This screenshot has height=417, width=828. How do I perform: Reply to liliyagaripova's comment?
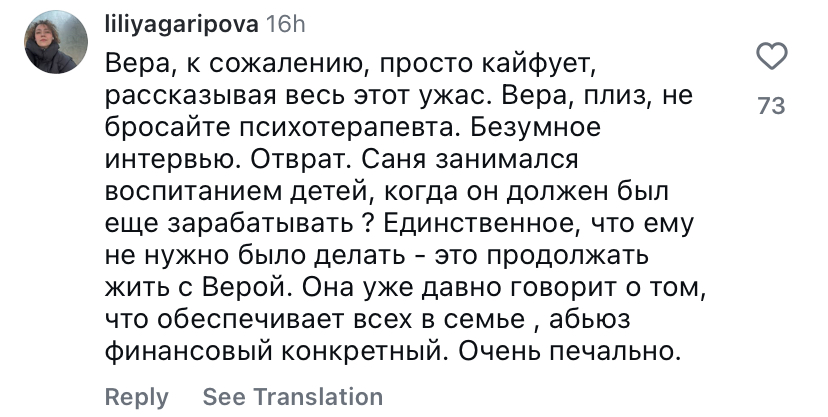[x=137, y=397]
